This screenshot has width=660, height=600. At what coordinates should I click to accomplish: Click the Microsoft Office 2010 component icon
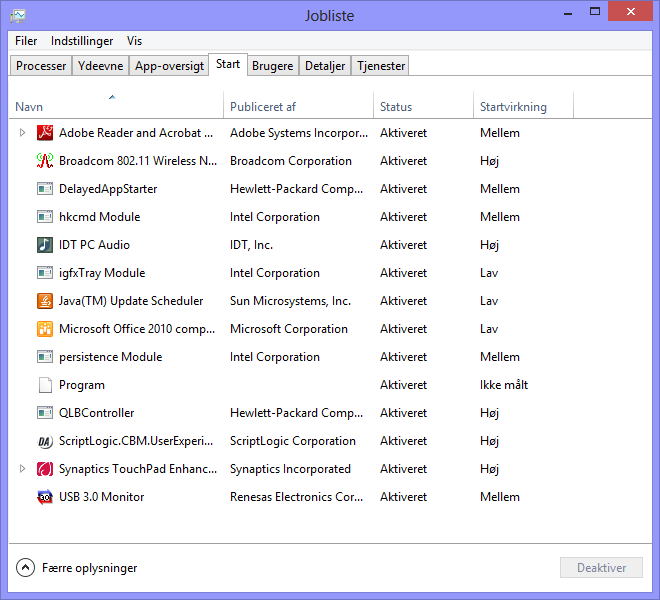pos(44,329)
